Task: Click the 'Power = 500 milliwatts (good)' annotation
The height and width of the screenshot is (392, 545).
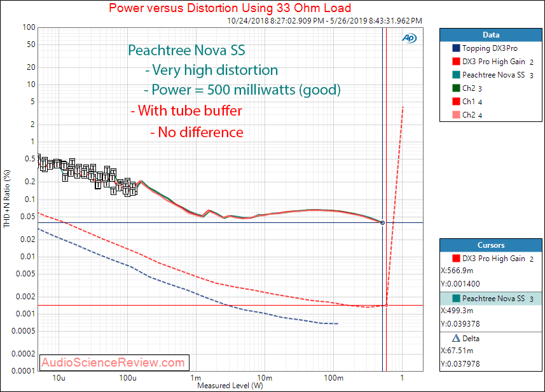Action: pos(242,90)
